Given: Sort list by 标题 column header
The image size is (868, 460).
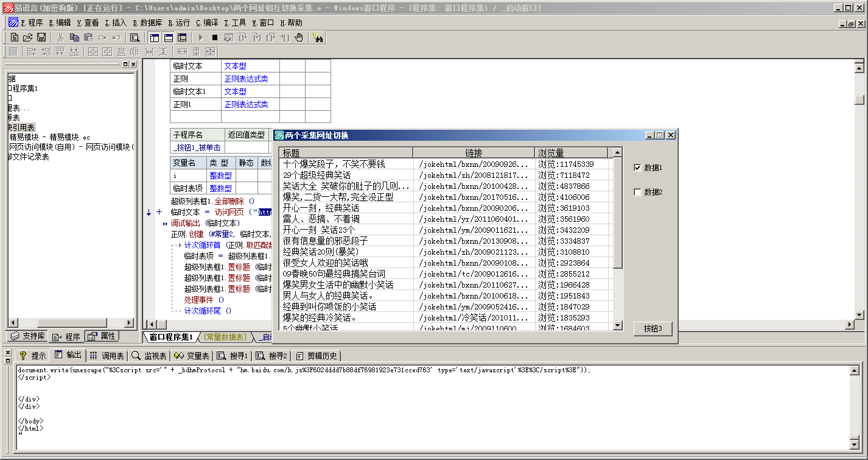Looking at the screenshot, I should click(346, 153).
